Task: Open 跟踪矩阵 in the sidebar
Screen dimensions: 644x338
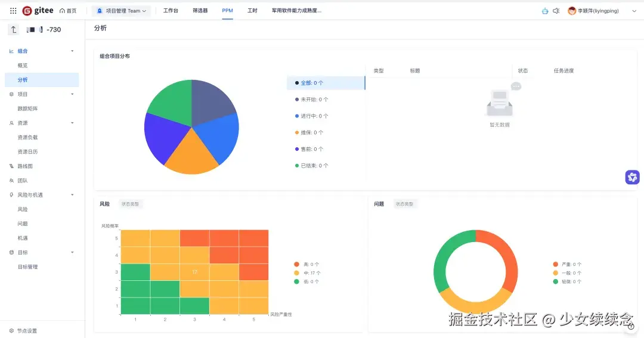Action: (27, 108)
